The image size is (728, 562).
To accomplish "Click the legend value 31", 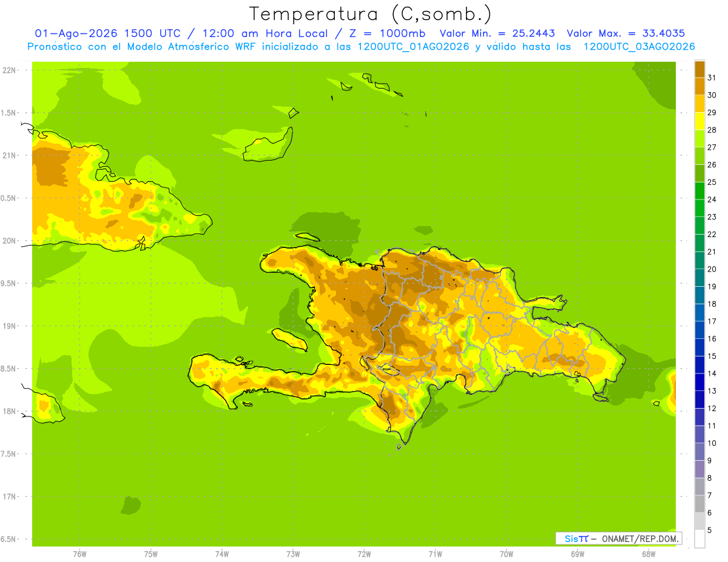I will click(712, 78).
